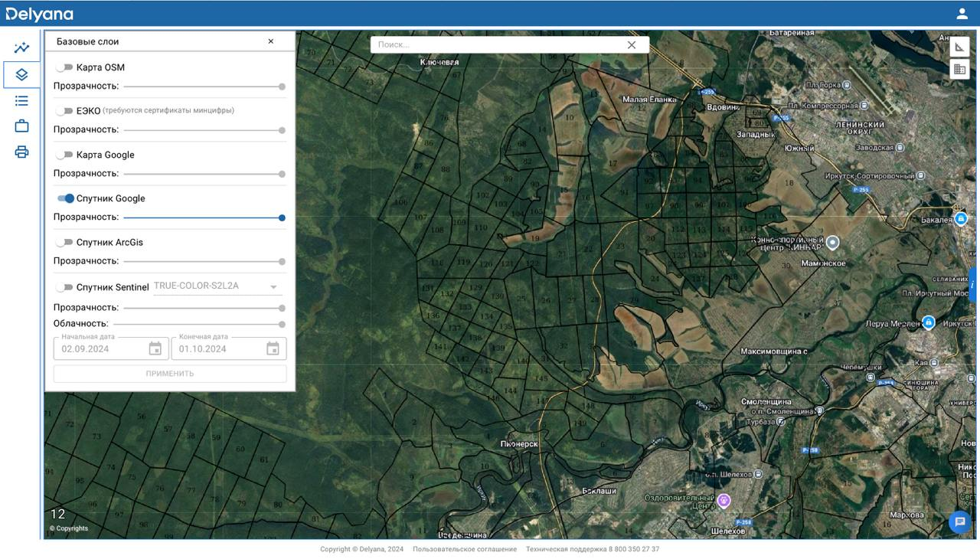Screen dimensions: 980x559
Task: Open the list view sidebar icon
Action: tap(21, 100)
